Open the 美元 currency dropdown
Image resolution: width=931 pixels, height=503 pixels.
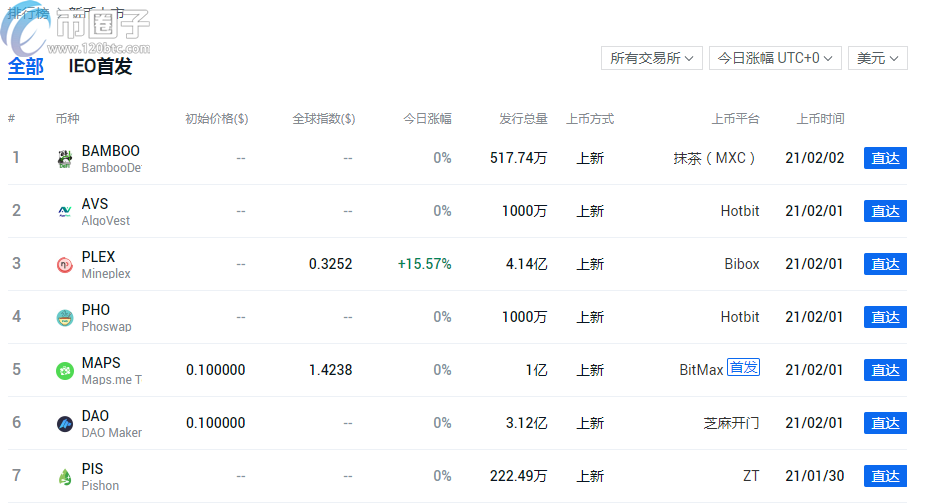(878, 58)
